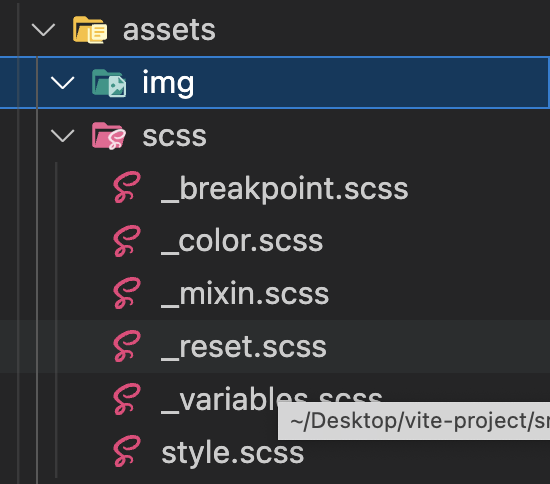Collapse the assets folder chevron
This screenshot has width=550, height=484.
pos(43,30)
